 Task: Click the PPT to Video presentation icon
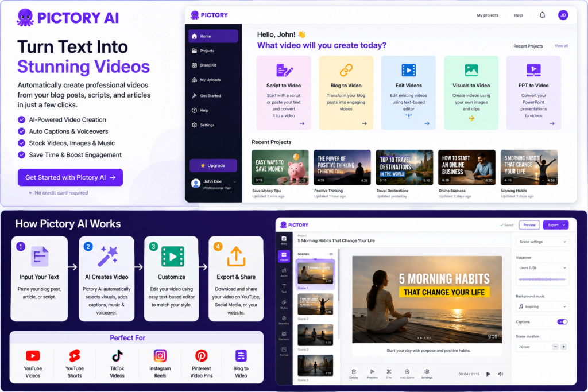coord(533,70)
